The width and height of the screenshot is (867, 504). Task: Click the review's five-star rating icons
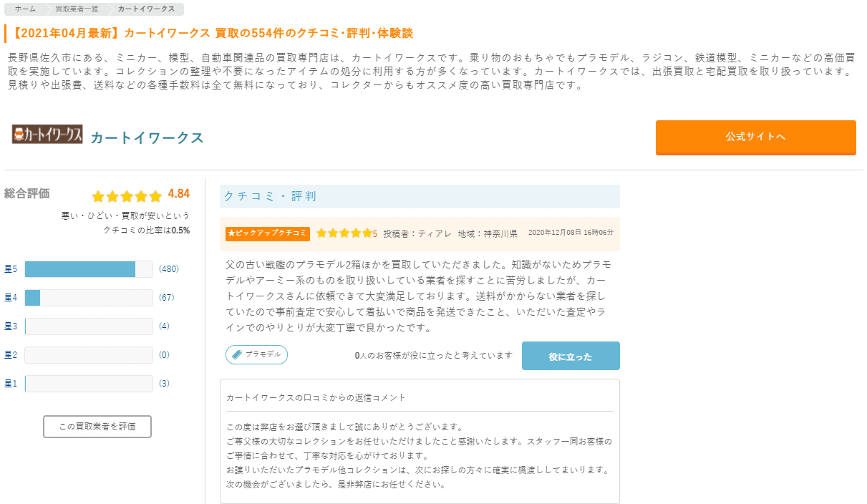click(x=344, y=233)
